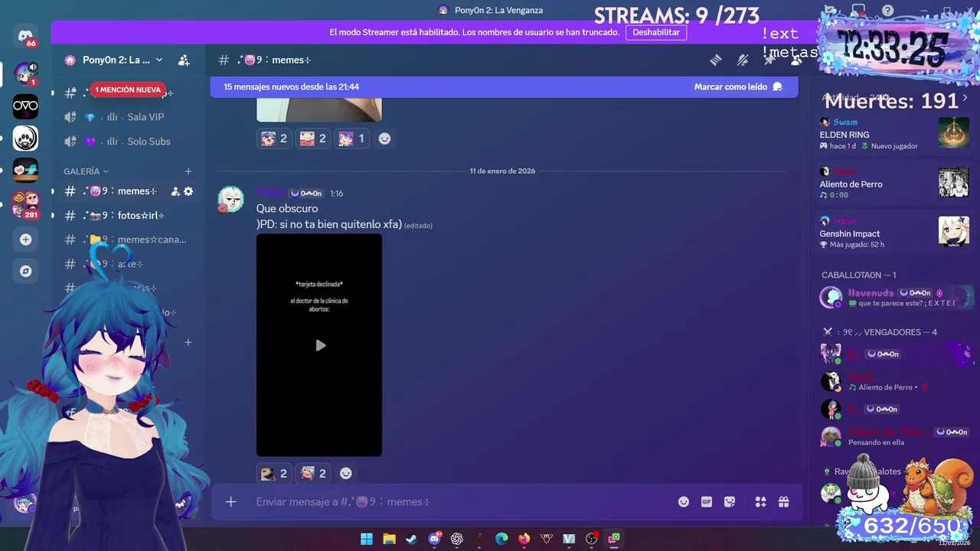Open the threads icon in channel header
Screen dimensions: 980x551
(716, 60)
